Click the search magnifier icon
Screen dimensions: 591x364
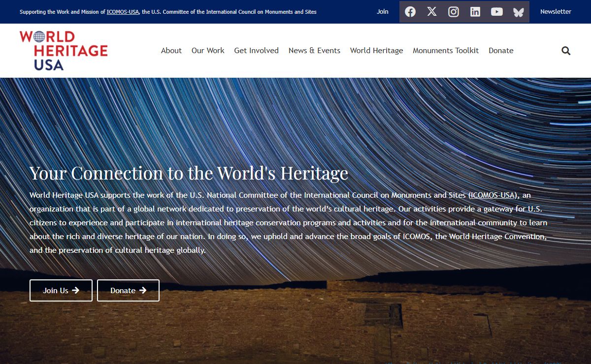[566, 51]
